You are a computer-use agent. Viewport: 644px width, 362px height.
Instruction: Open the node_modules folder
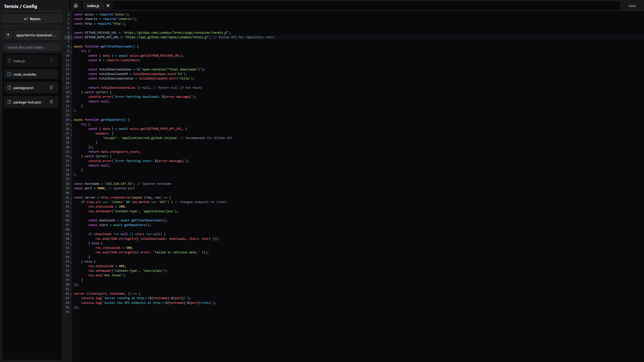[x=25, y=74]
